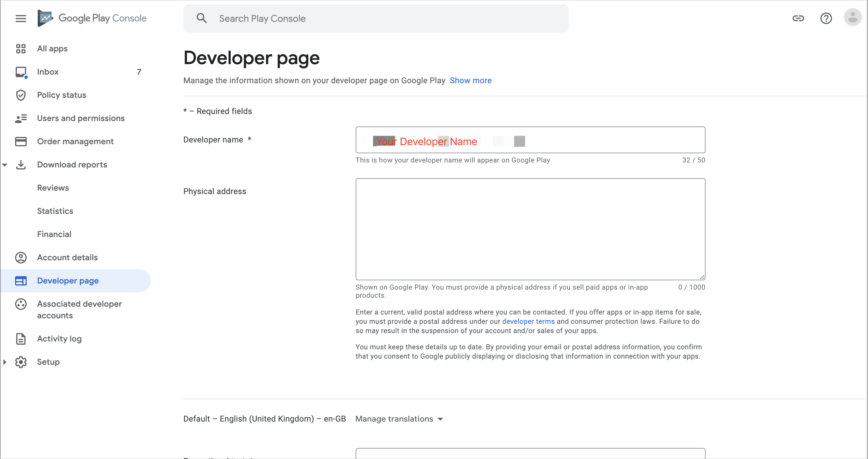Screen dimensions: 868x459
Task: Open Order management
Action: point(75,142)
